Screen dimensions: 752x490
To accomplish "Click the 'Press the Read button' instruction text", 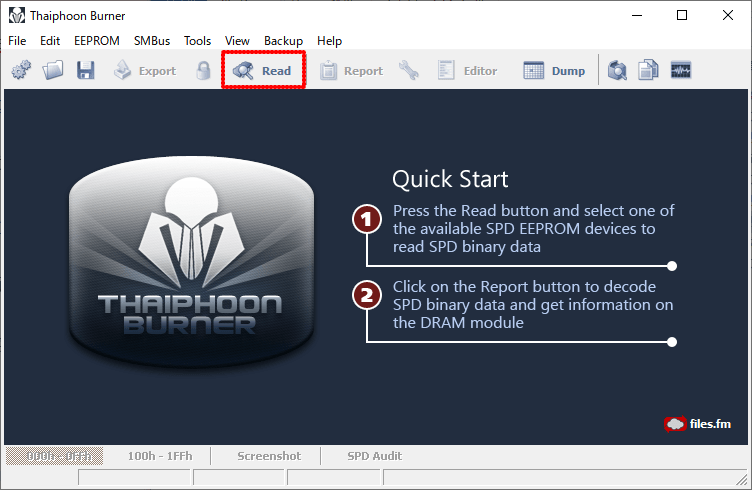I will (533, 229).
